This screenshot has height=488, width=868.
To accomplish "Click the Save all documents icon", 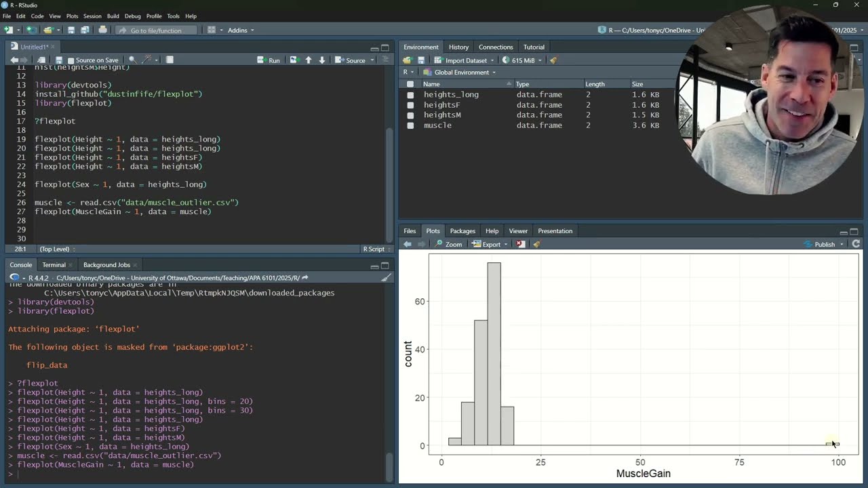I will (x=85, y=30).
